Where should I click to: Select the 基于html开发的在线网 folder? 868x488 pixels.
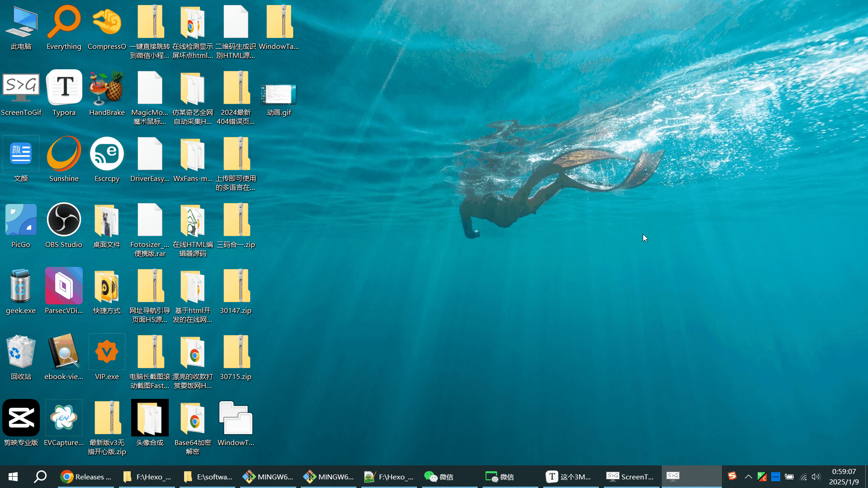(x=193, y=297)
